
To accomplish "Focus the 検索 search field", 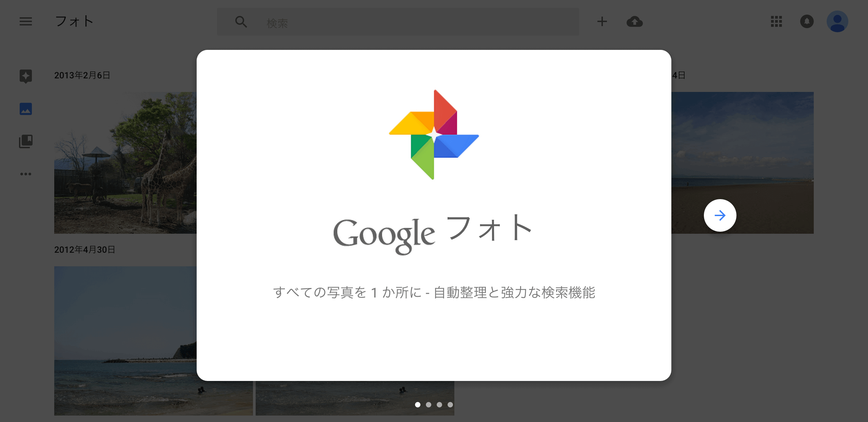I will tap(398, 22).
